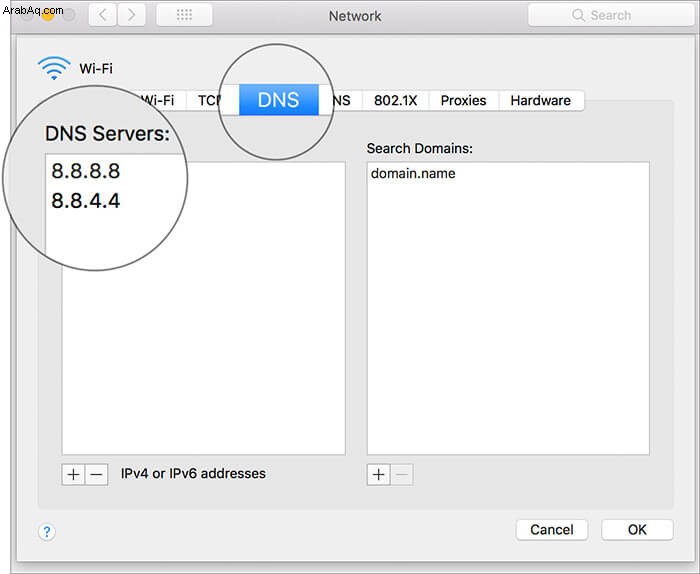Screen dimensions: 700x574
Task: Remove search domain with the minus button
Action: pyautogui.click(x=402, y=474)
